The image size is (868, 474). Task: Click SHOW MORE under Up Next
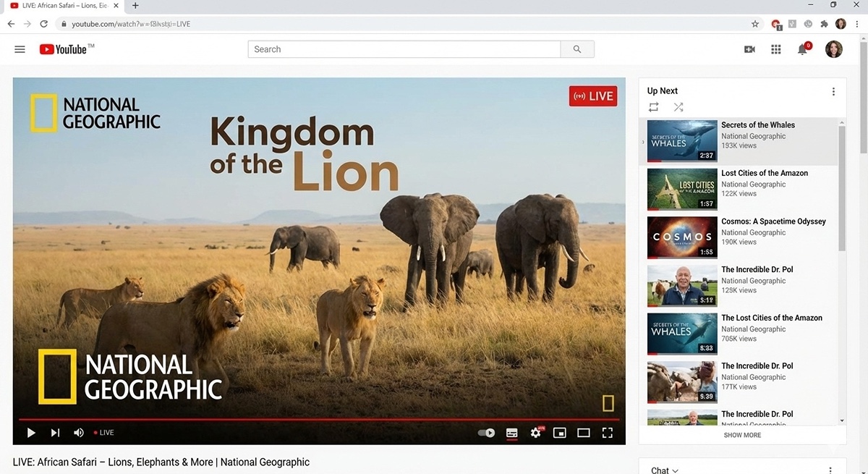click(742, 435)
